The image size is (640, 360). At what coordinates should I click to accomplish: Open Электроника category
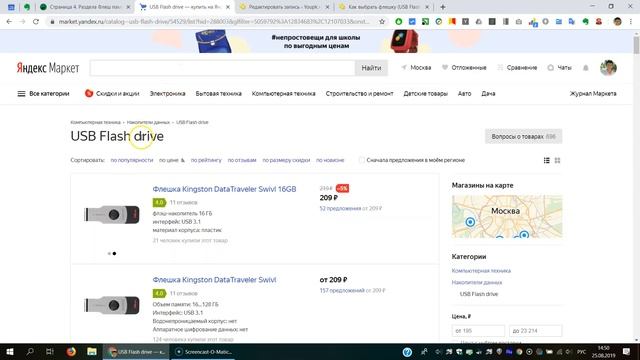(x=167, y=93)
